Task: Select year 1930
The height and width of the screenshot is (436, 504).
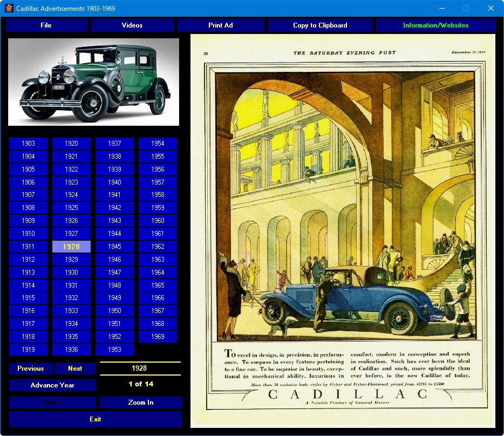Action: coord(71,272)
